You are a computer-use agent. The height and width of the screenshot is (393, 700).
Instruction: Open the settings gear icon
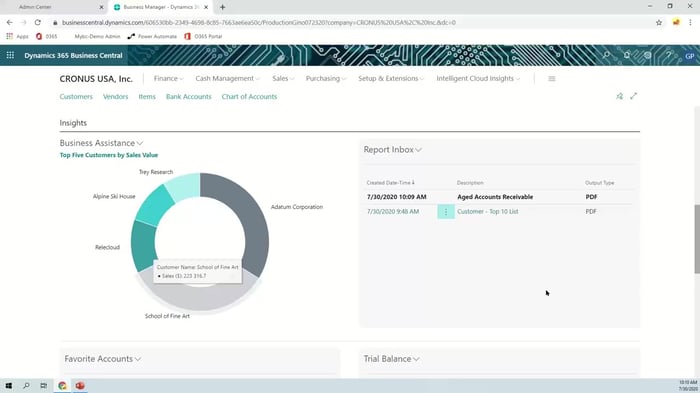[647, 55]
